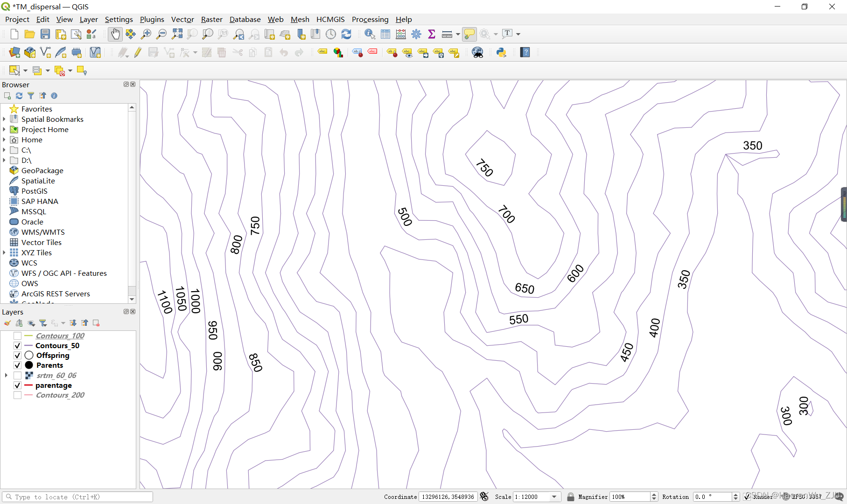Screen dimensions: 847x504
Task: Click the Filter Browser funnel icon
Action: click(x=31, y=96)
